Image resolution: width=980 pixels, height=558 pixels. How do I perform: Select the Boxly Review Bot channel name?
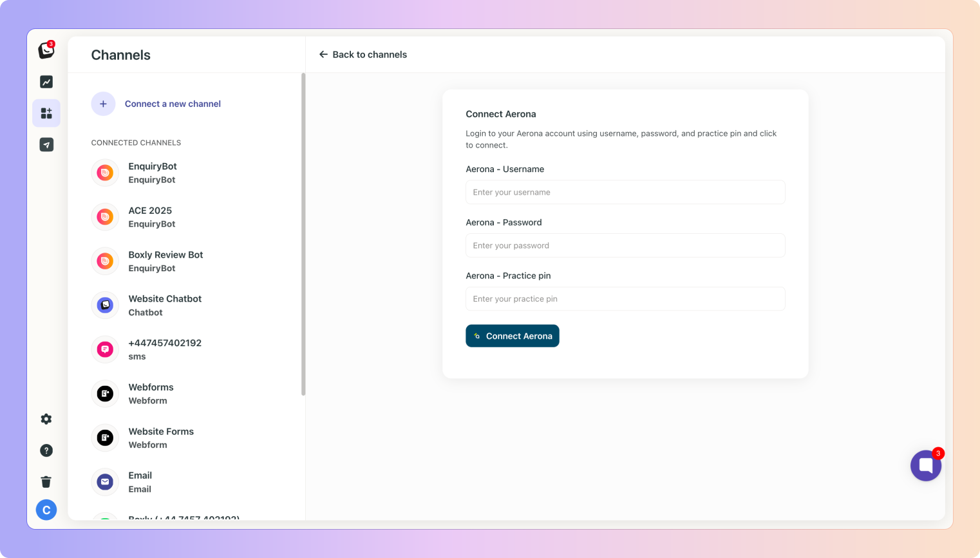click(x=165, y=255)
